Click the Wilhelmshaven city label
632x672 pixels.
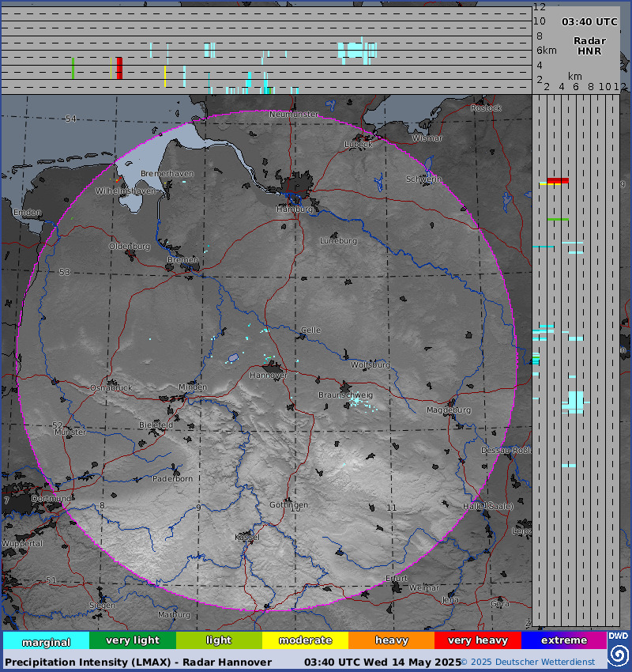tap(125, 191)
